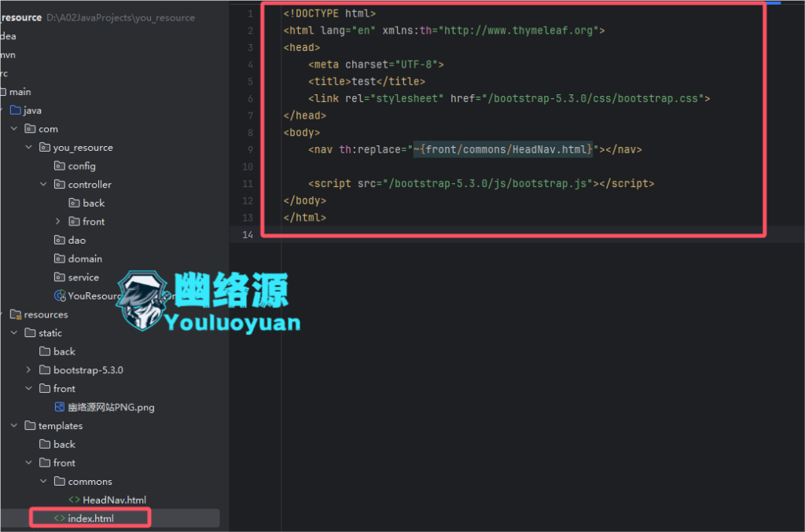This screenshot has width=805, height=532.
Task: Select index.html in the project tree
Action: tap(90, 518)
